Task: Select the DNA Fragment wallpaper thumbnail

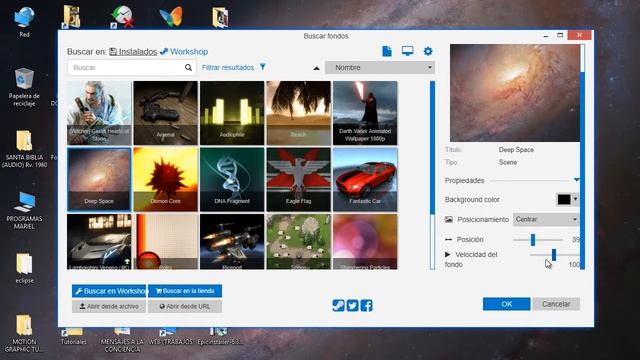Action: pos(232,179)
